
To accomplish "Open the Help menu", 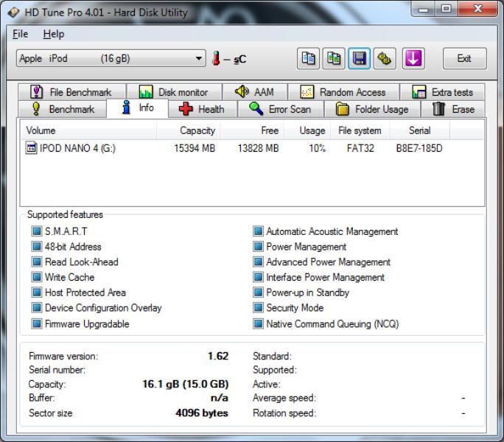I will click(53, 34).
